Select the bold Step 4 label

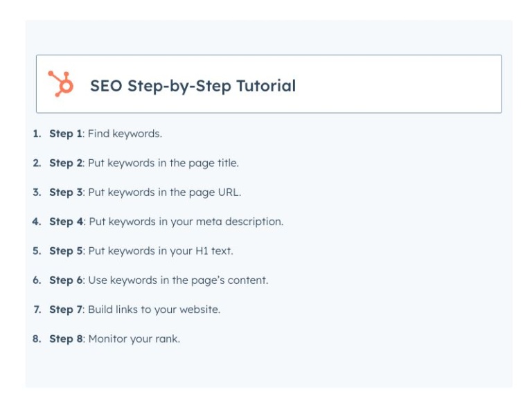coord(66,222)
